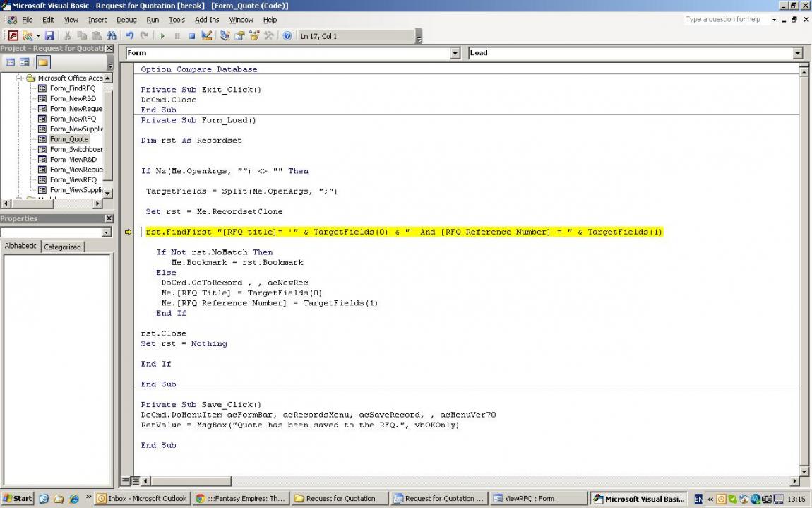Image resolution: width=812 pixels, height=508 pixels.
Task: Open Find with the binoculars icon
Action: (x=112, y=36)
